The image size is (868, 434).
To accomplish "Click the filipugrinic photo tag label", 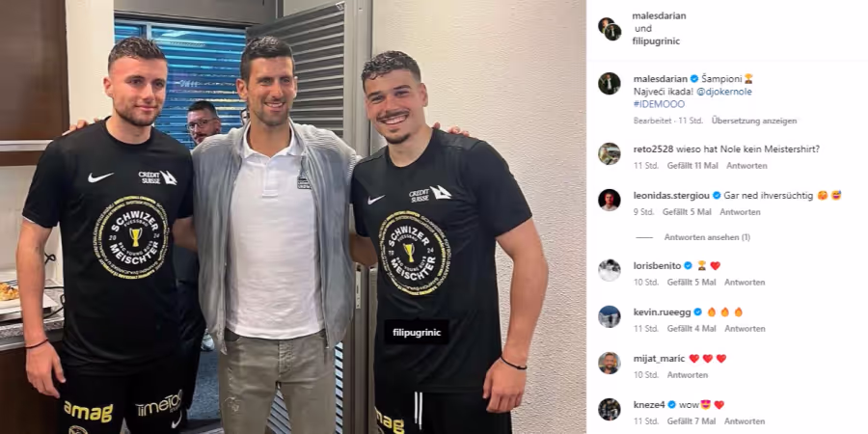I will [417, 332].
